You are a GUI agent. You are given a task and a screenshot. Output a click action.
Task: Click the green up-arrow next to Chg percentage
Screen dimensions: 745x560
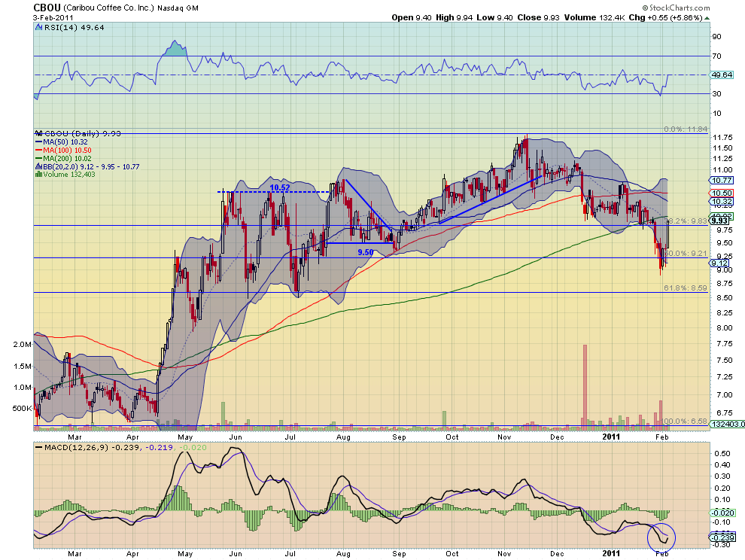click(x=707, y=18)
